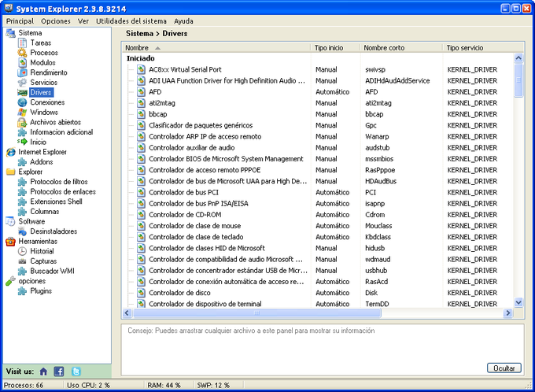Viewport: 535px width, 392px height.
Task: Open the Twitter icon link
Action: [x=76, y=372]
